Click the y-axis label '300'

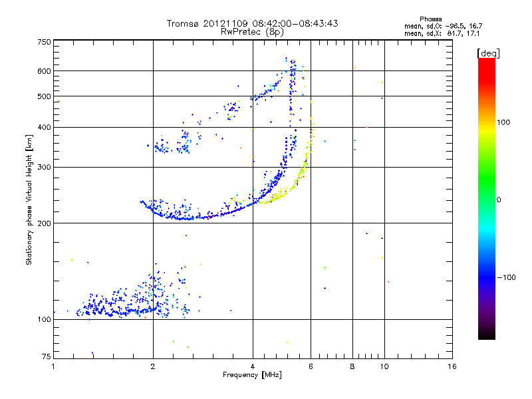click(44, 168)
